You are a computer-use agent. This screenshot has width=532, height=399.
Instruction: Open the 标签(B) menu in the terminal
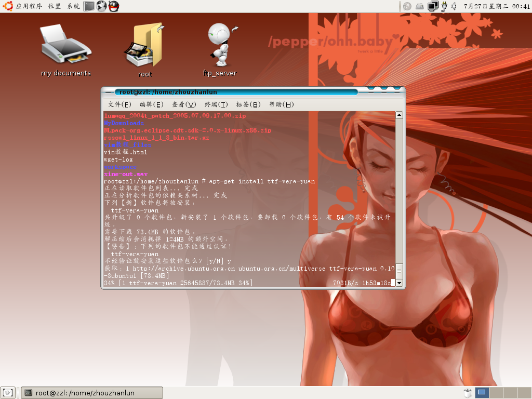248,104
